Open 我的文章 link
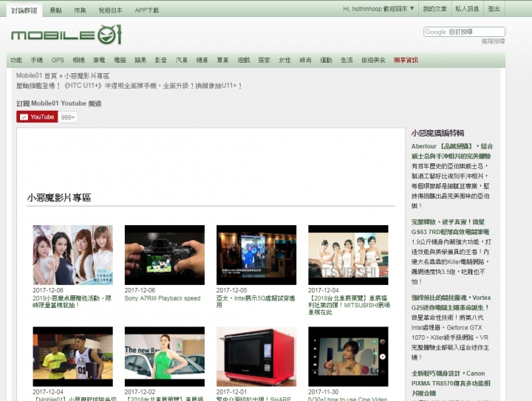 [434, 9]
